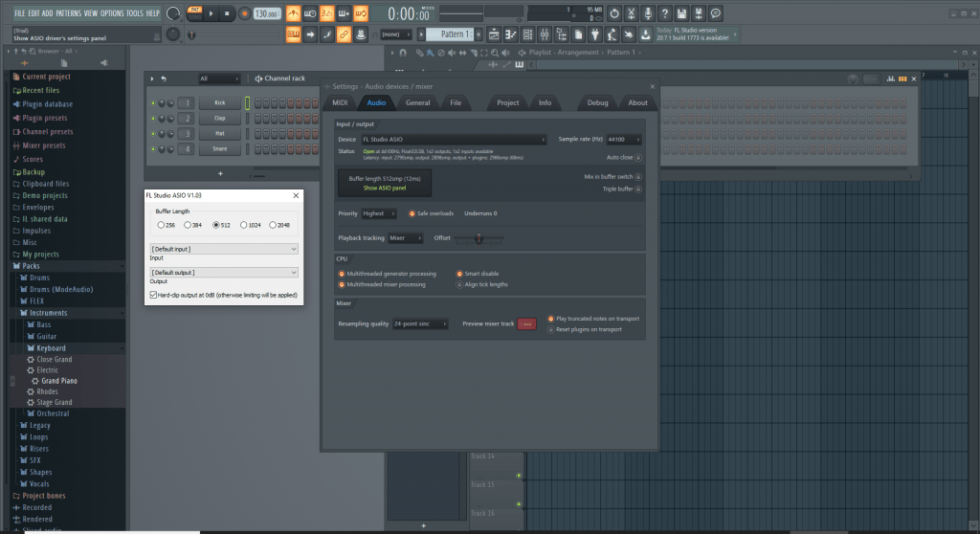Click the Kick channel button
The height and width of the screenshot is (534, 980).
220,102
